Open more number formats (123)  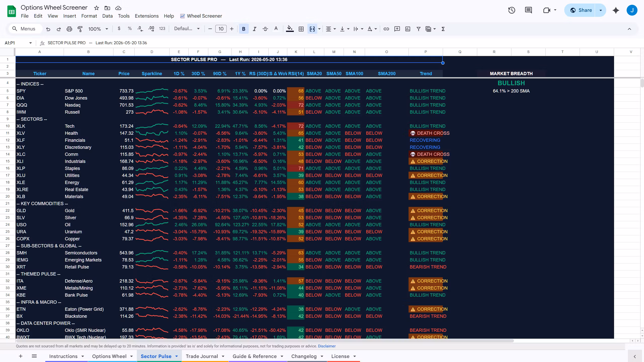click(x=162, y=29)
